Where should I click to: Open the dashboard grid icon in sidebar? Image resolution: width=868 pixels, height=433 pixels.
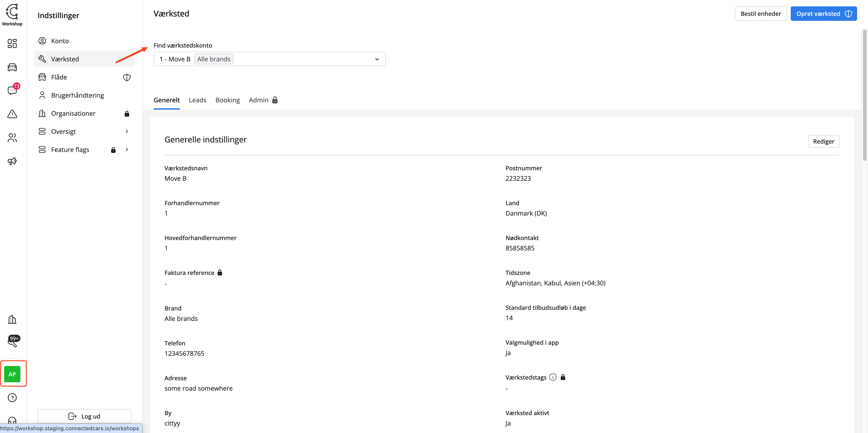pos(12,43)
